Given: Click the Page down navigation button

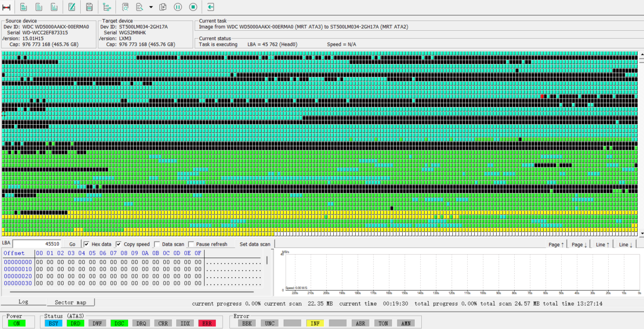Looking at the screenshot, I should [x=579, y=244].
